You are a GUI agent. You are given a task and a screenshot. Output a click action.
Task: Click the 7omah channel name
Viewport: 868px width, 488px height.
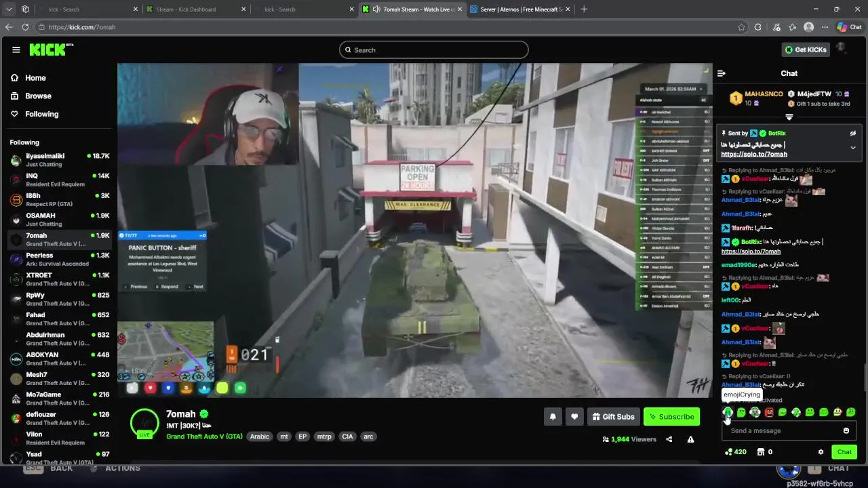[181, 414]
